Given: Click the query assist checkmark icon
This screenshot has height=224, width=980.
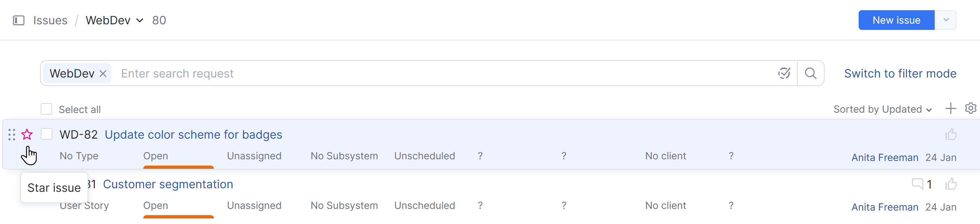Looking at the screenshot, I should [784, 74].
